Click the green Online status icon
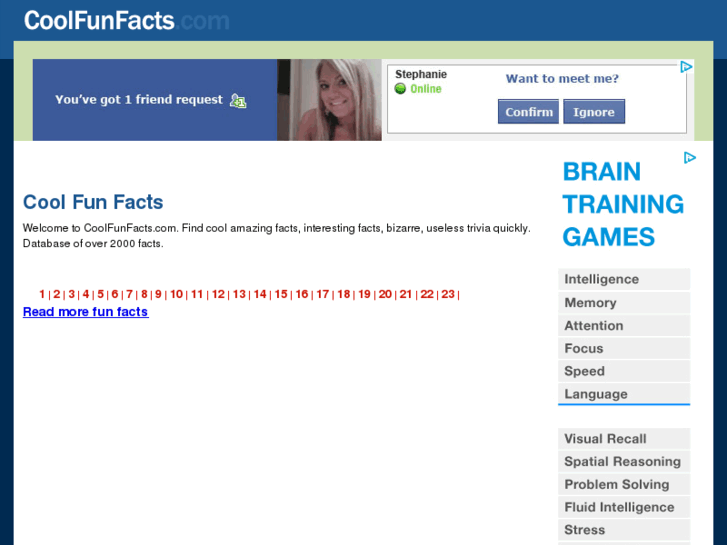727x545 pixels. pos(400,89)
